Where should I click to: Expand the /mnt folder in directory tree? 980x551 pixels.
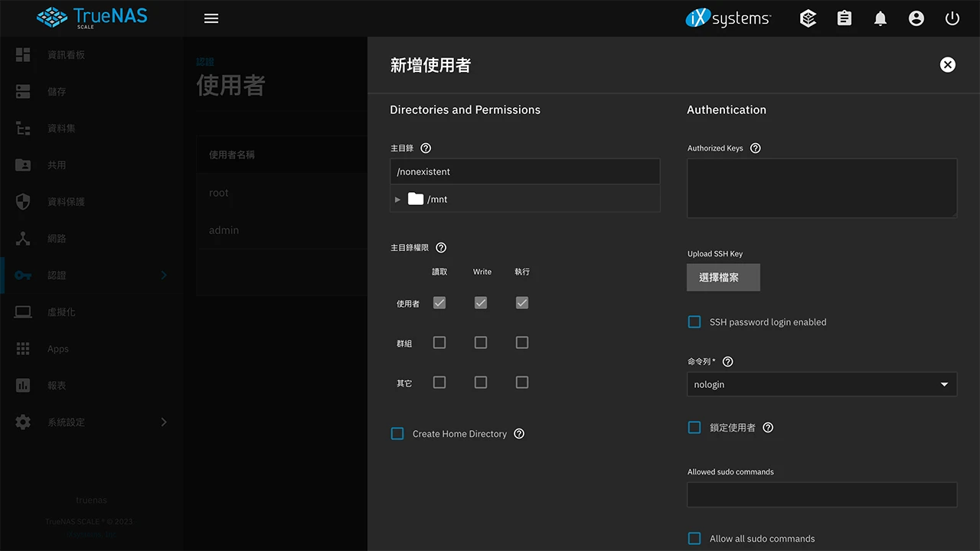(397, 199)
